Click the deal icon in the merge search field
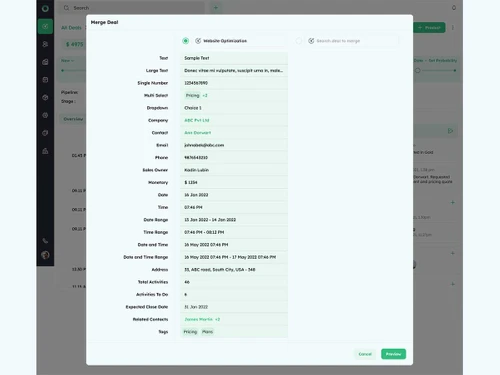Screen dimensions: 500x375 311,41
